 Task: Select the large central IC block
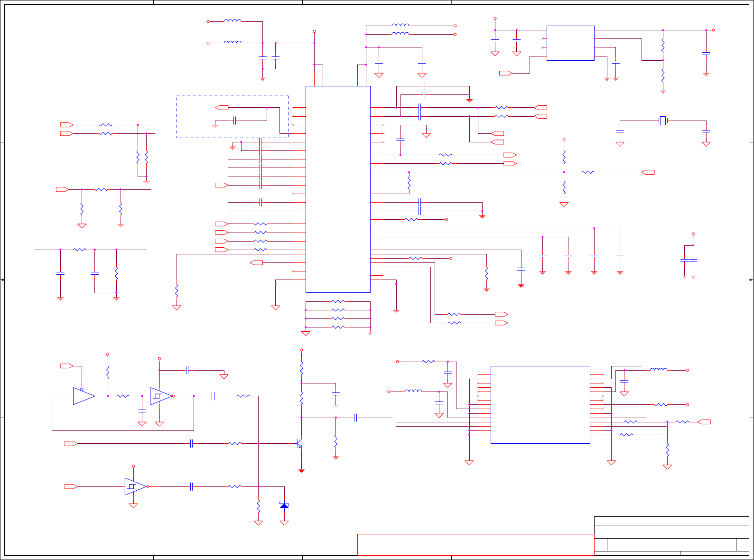(338, 189)
